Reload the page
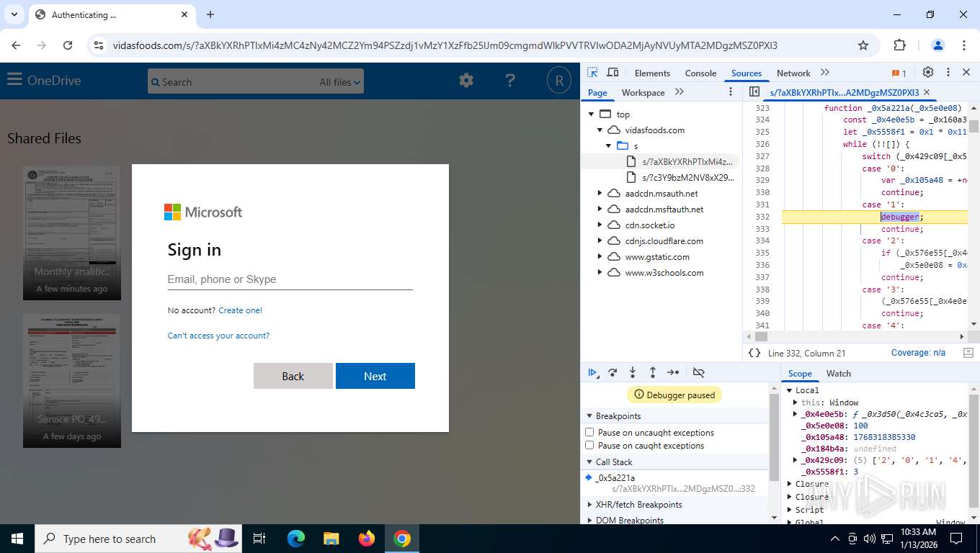Image resolution: width=980 pixels, height=553 pixels. (x=68, y=45)
